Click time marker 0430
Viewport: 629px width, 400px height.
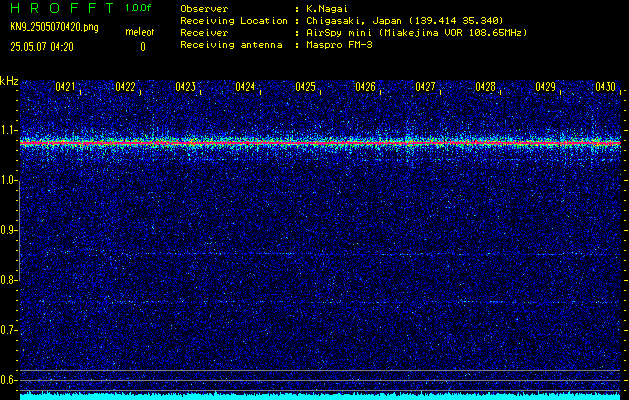tap(605, 87)
